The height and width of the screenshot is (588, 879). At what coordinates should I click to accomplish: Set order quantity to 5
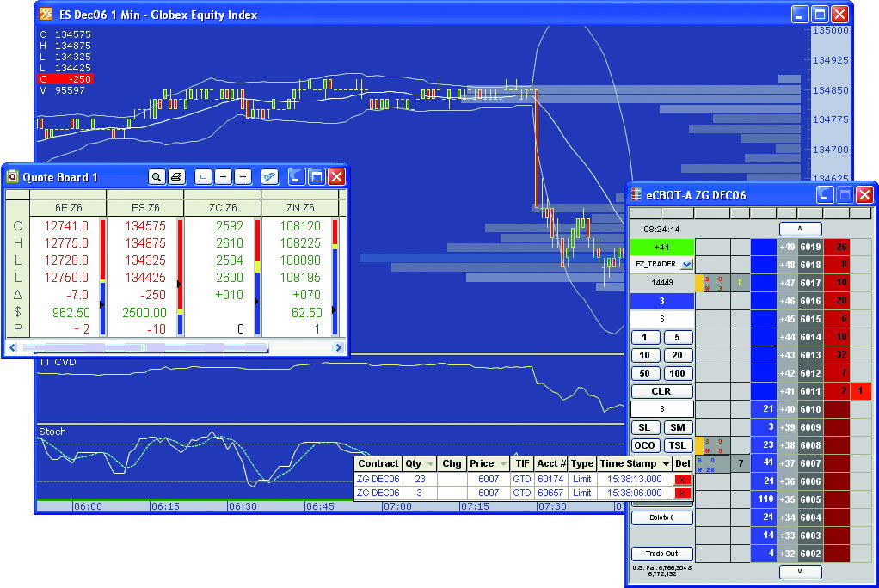[x=677, y=338]
